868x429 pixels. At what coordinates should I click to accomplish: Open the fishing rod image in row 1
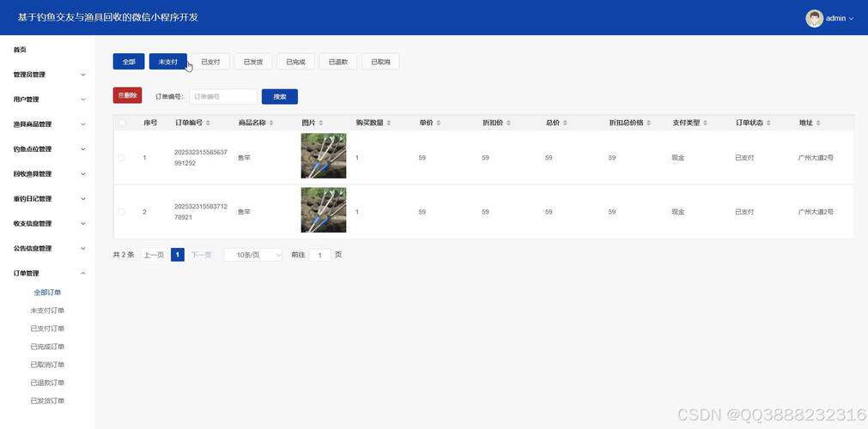(324, 155)
